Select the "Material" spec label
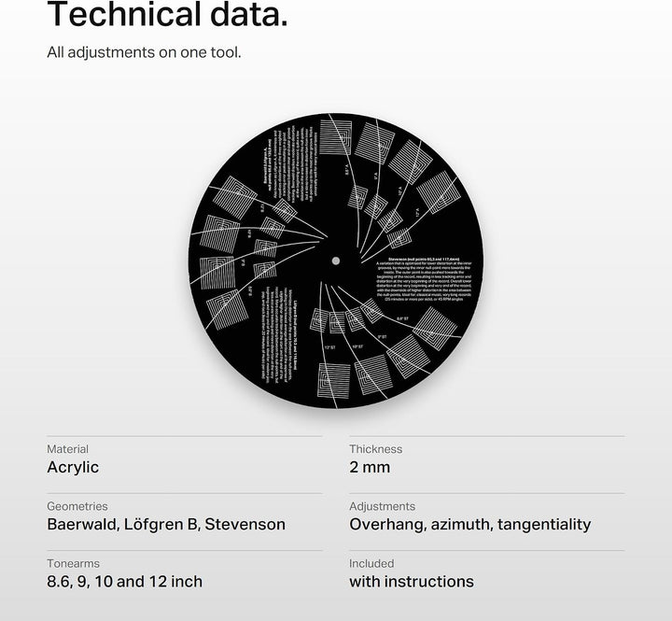Image resolution: width=672 pixels, height=621 pixels. [68, 449]
